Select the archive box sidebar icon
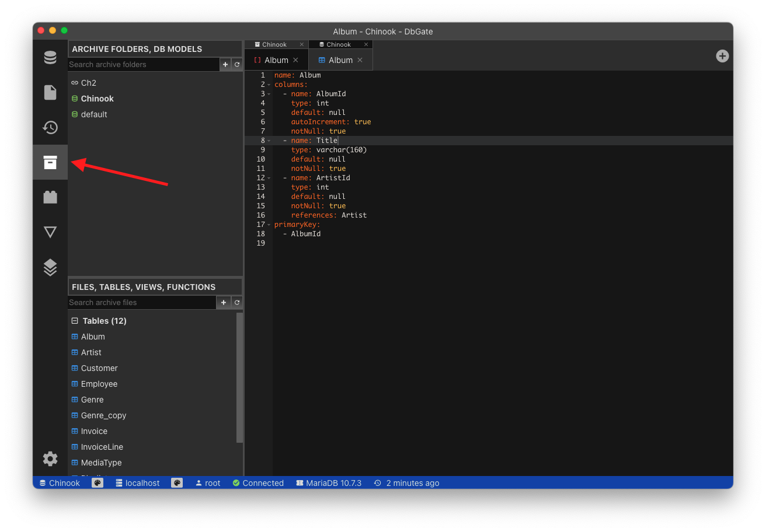The width and height of the screenshot is (766, 532). (50, 162)
